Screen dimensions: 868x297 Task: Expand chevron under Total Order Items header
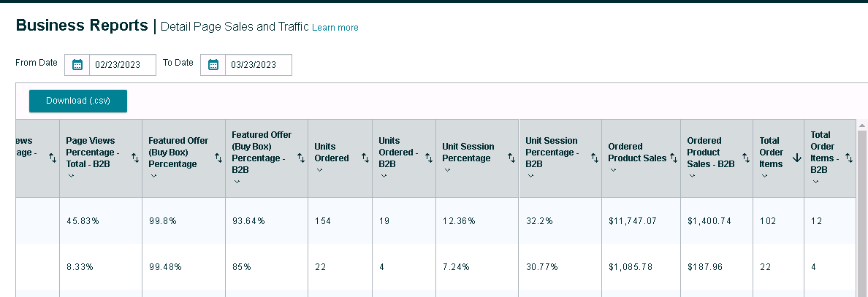click(x=764, y=176)
